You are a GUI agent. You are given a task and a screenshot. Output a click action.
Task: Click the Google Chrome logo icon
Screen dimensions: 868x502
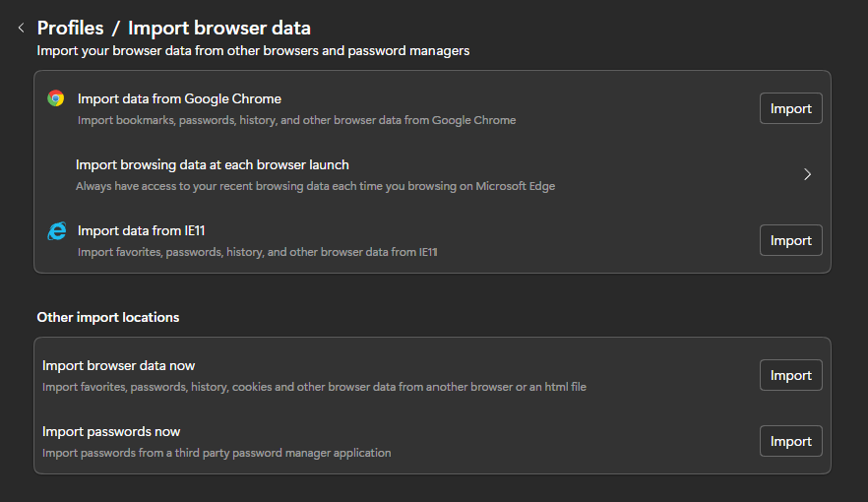56,98
